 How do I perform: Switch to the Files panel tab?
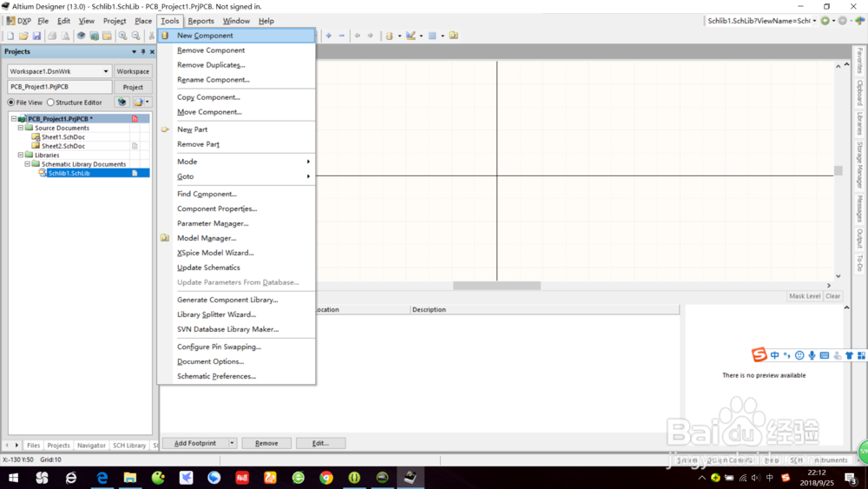(x=33, y=446)
